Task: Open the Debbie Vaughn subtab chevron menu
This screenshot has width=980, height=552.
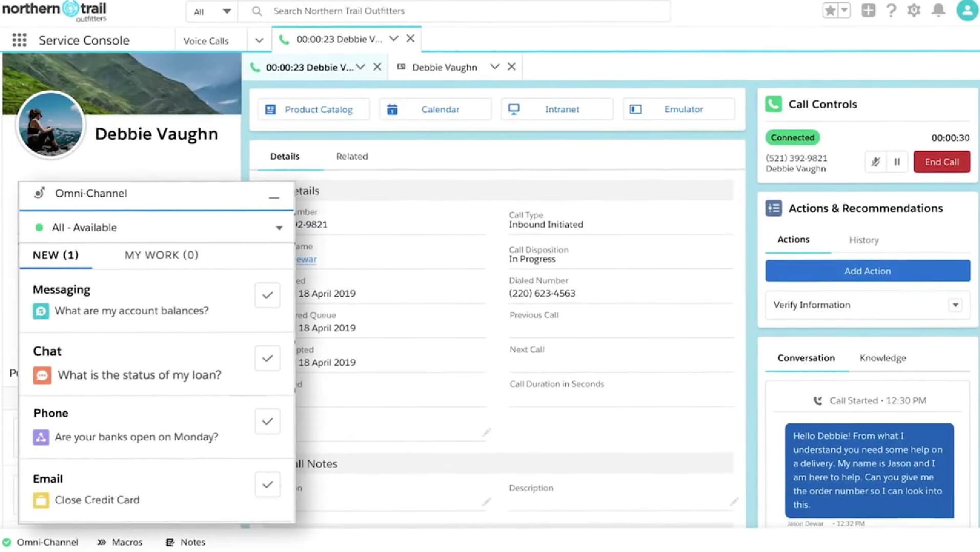Action: pyautogui.click(x=494, y=67)
